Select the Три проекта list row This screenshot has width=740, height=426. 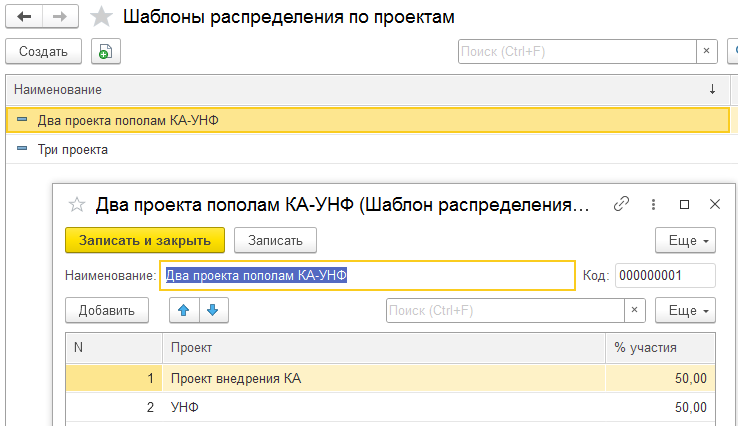coord(368,149)
